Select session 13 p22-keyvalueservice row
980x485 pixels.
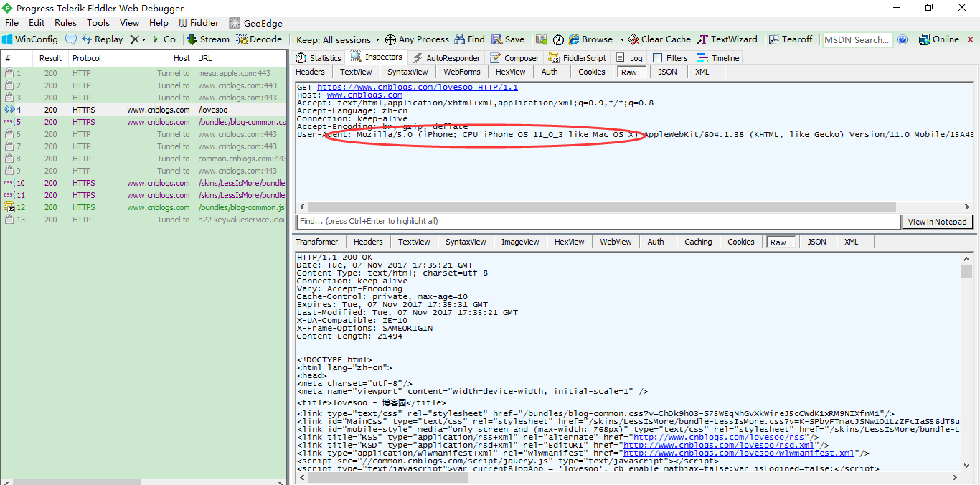pos(143,220)
